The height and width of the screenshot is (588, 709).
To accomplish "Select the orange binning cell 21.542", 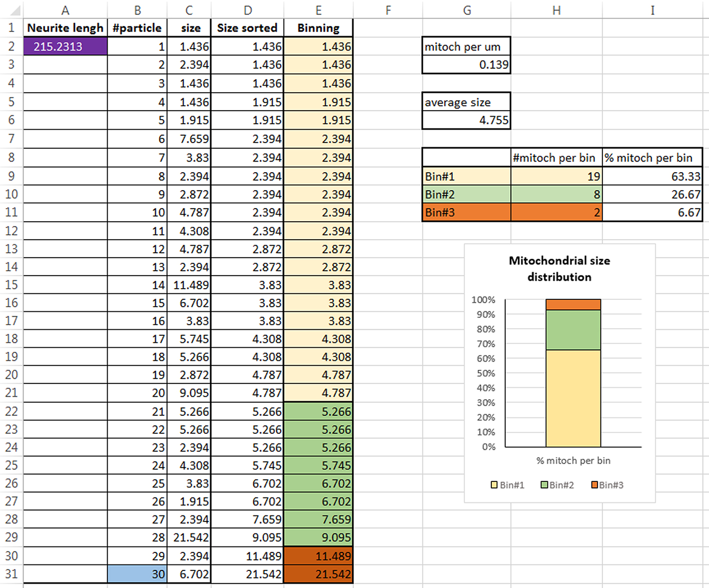I will [318, 574].
